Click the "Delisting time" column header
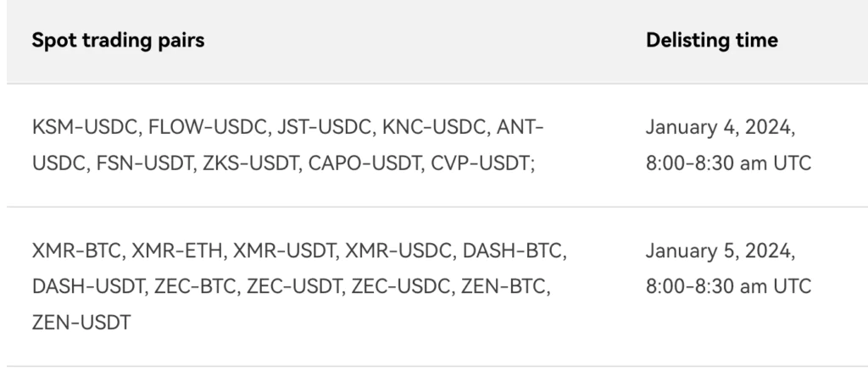 click(x=711, y=41)
